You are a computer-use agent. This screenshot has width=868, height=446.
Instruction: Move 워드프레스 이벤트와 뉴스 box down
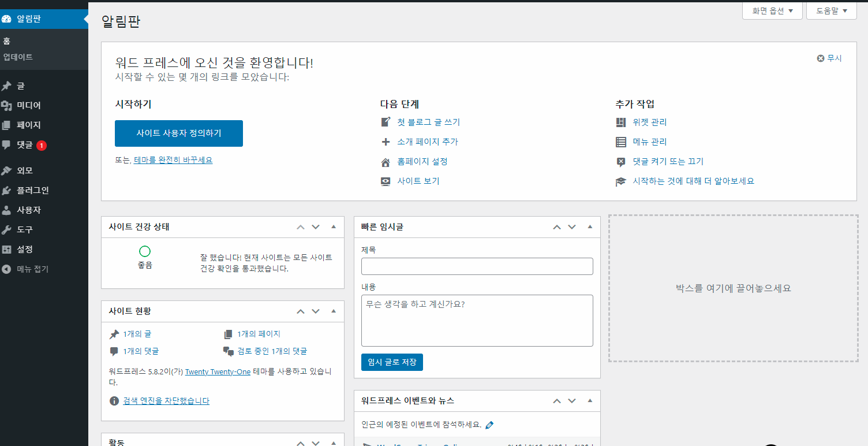coord(572,400)
